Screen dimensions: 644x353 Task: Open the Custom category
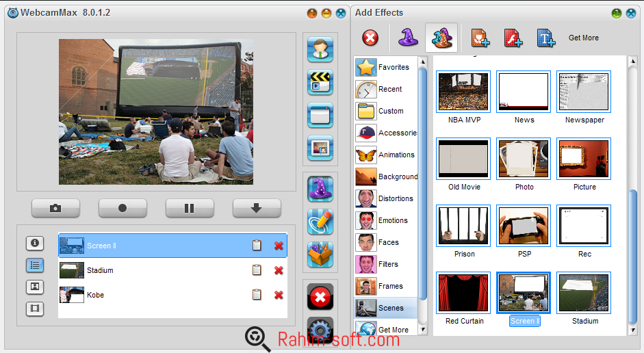[386, 111]
